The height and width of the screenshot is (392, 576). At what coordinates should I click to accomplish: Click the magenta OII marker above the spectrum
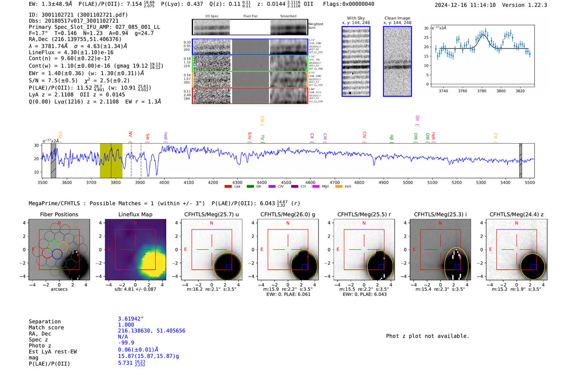click(417, 121)
